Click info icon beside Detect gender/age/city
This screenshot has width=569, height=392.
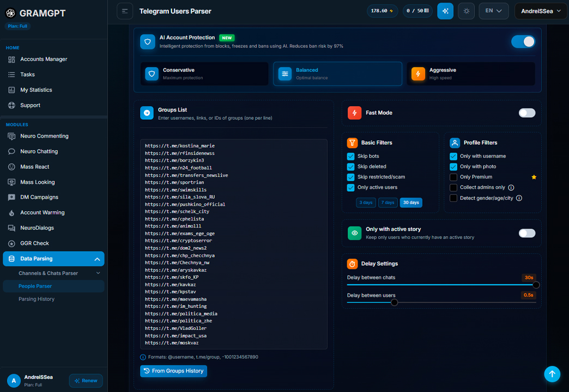coord(519,198)
